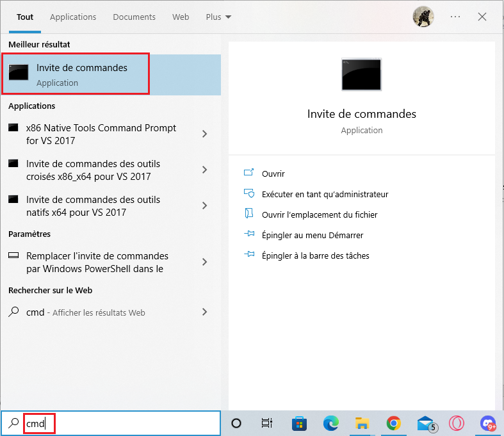Viewport: 504px width, 436px height.
Task: Open the Invite de commandes best result
Action: [111, 74]
